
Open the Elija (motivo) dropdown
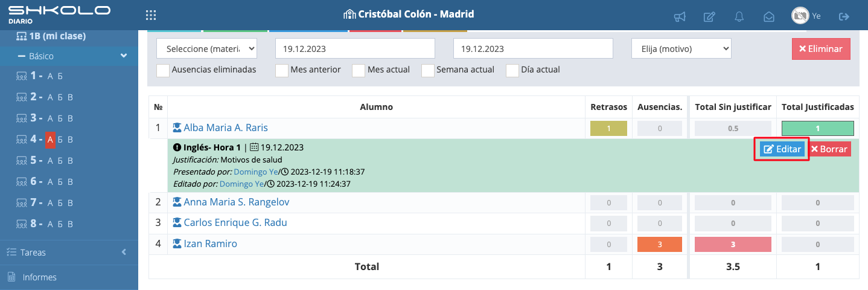[681, 49]
